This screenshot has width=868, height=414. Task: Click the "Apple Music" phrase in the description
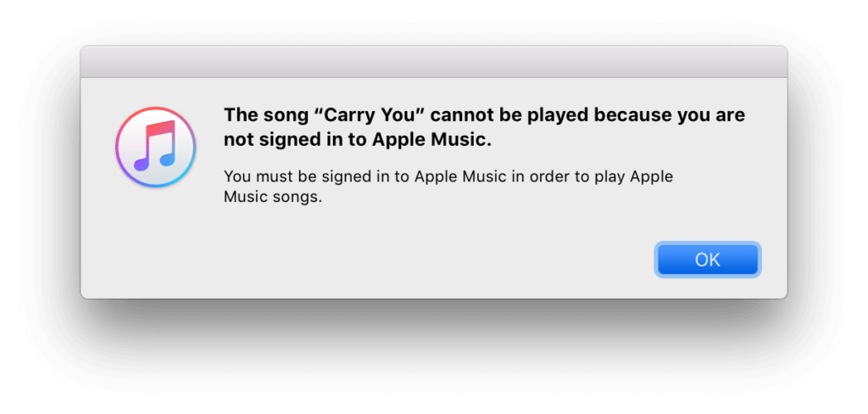pyautogui.click(x=451, y=177)
